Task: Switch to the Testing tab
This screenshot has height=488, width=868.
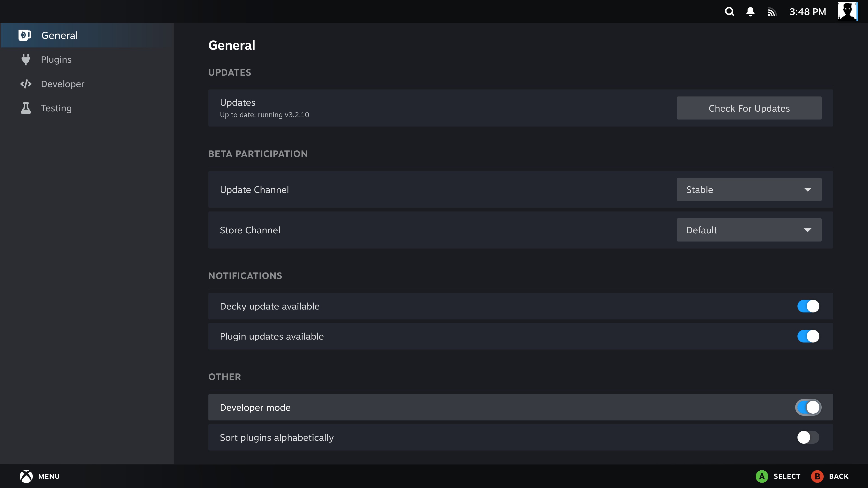Action: tap(87, 108)
